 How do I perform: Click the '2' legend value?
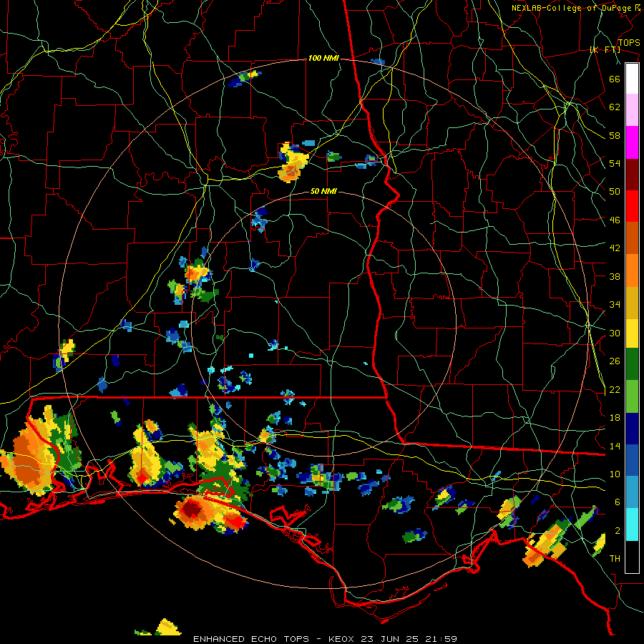(x=617, y=530)
